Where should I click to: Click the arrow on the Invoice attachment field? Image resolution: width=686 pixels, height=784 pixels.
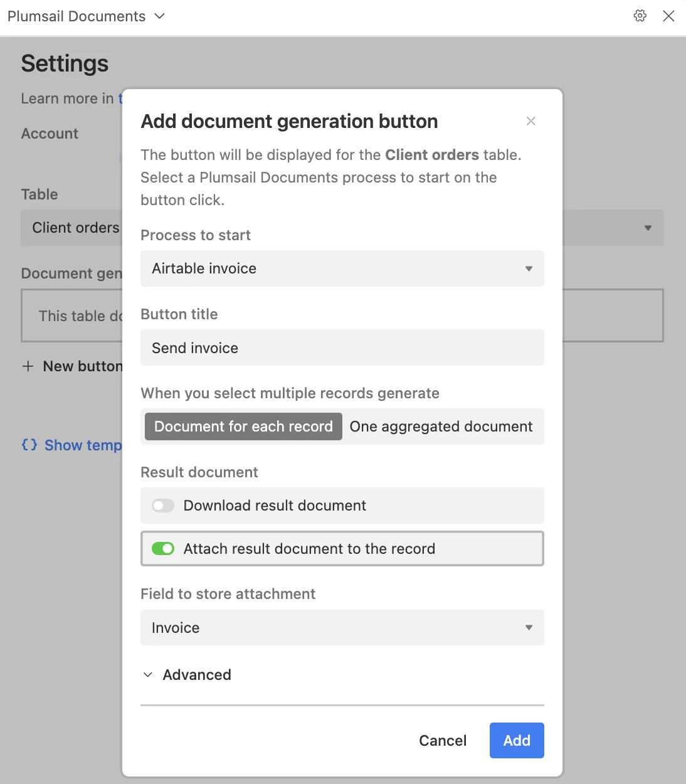click(x=530, y=627)
